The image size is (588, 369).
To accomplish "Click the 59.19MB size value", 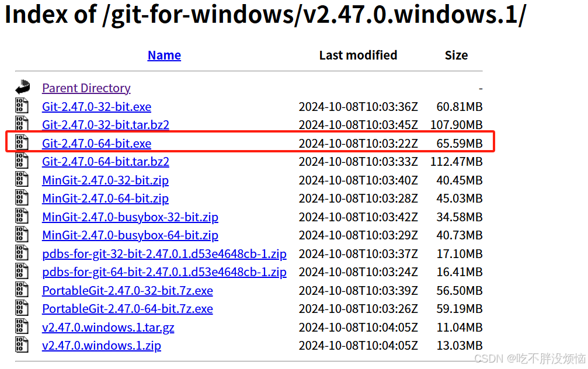I will point(460,309).
